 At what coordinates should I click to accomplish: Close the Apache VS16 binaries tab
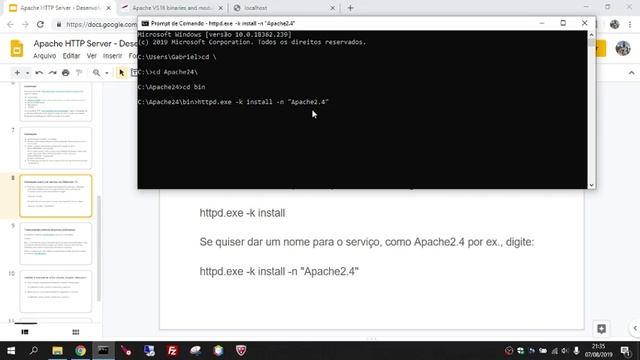tap(220, 8)
